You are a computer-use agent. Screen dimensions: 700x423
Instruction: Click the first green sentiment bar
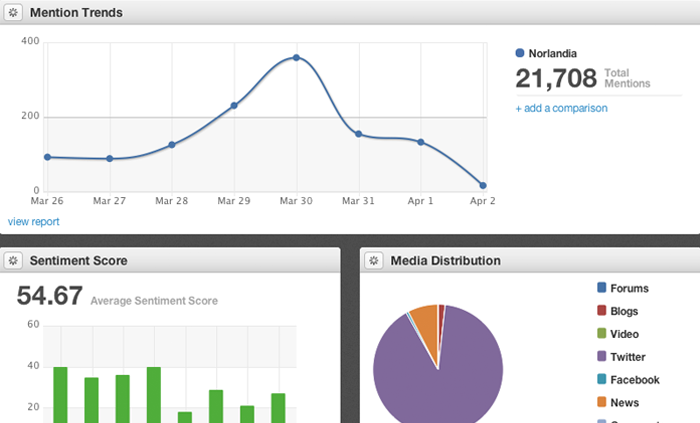pyautogui.click(x=60, y=395)
